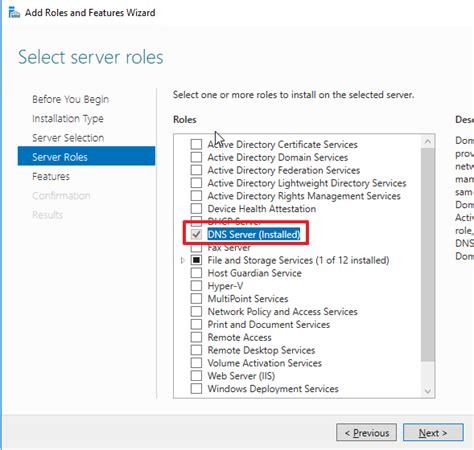Viewport: 474px width, 450px height.
Task: Check Active Directory Lightweight Directory Services box
Action: point(196,183)
